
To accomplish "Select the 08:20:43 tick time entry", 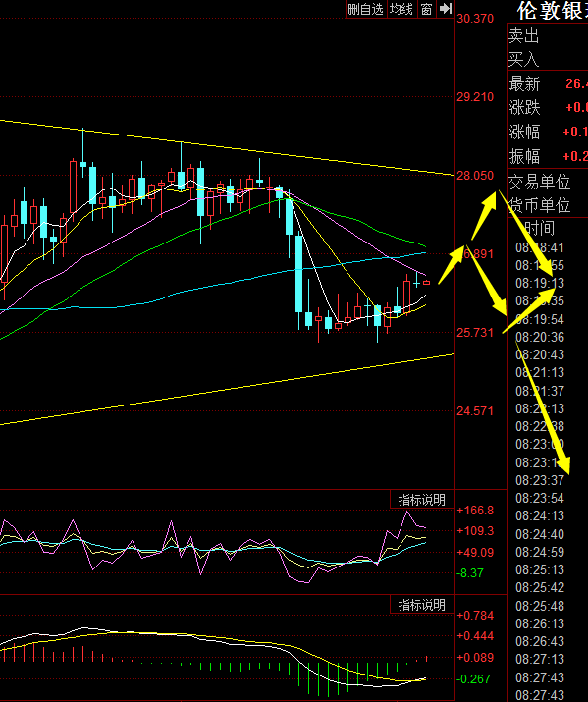I will point(540,354).
